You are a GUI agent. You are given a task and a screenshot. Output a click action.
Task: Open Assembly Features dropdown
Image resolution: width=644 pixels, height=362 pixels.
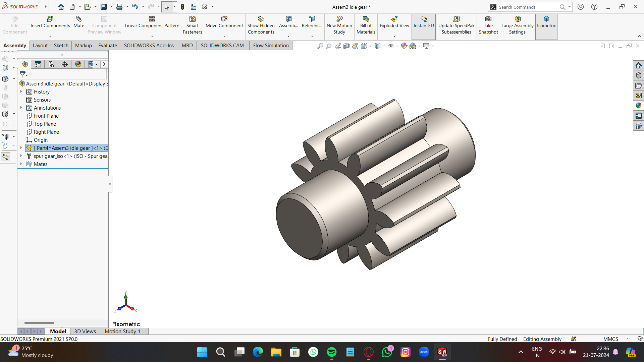pos(288,36)
